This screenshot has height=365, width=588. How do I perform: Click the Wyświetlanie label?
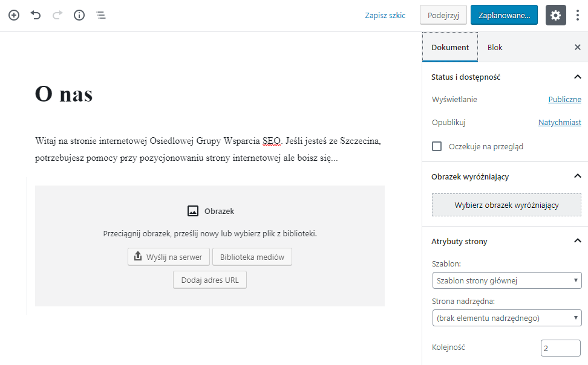coord(454,99)
